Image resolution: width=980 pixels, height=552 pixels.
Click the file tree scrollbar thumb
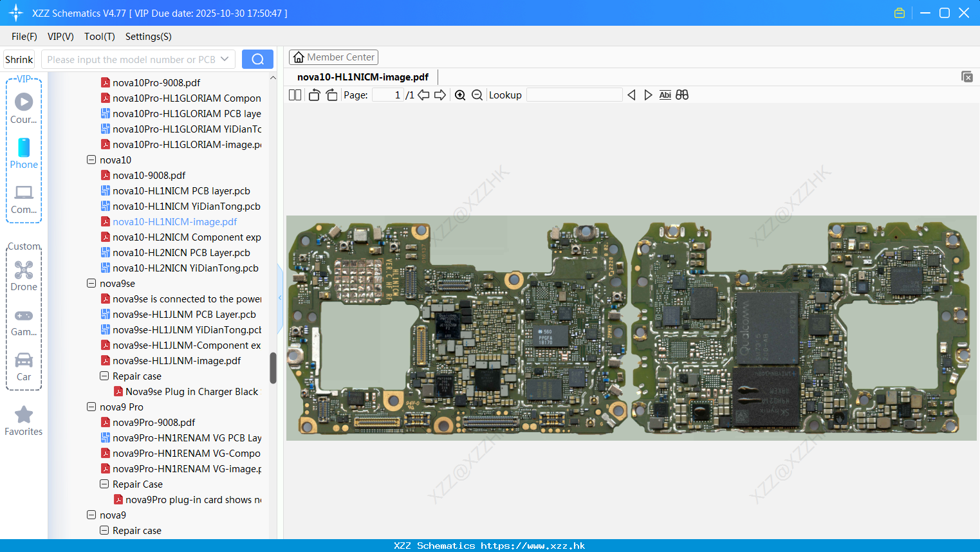pos(273,368)
